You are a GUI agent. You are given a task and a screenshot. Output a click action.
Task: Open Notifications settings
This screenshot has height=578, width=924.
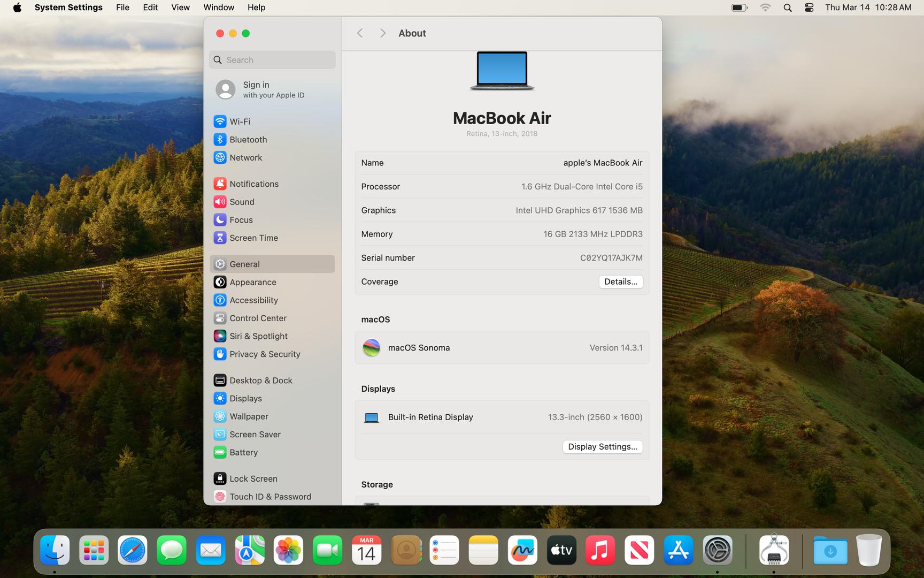(x=272, y=184)
